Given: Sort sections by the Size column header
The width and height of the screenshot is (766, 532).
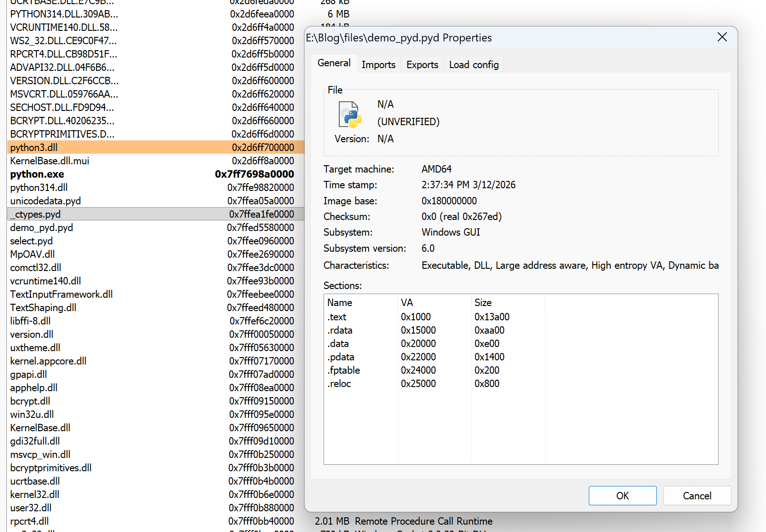Looking at the screenshot, I should [x=508, y=303].
